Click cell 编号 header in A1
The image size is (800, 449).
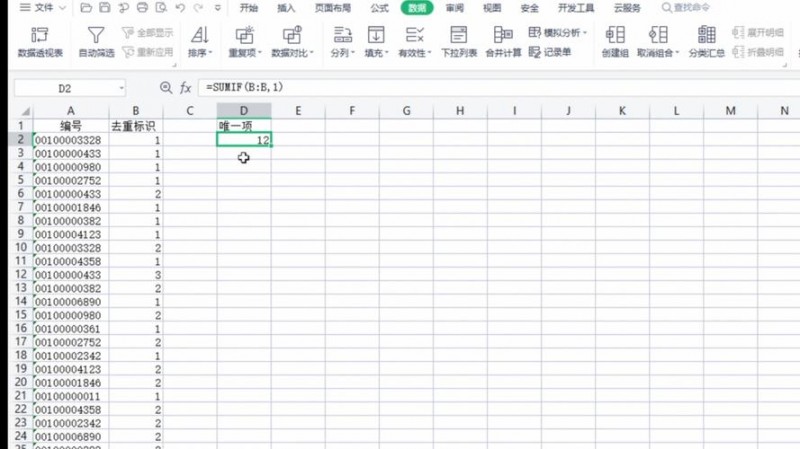(70, 126)
